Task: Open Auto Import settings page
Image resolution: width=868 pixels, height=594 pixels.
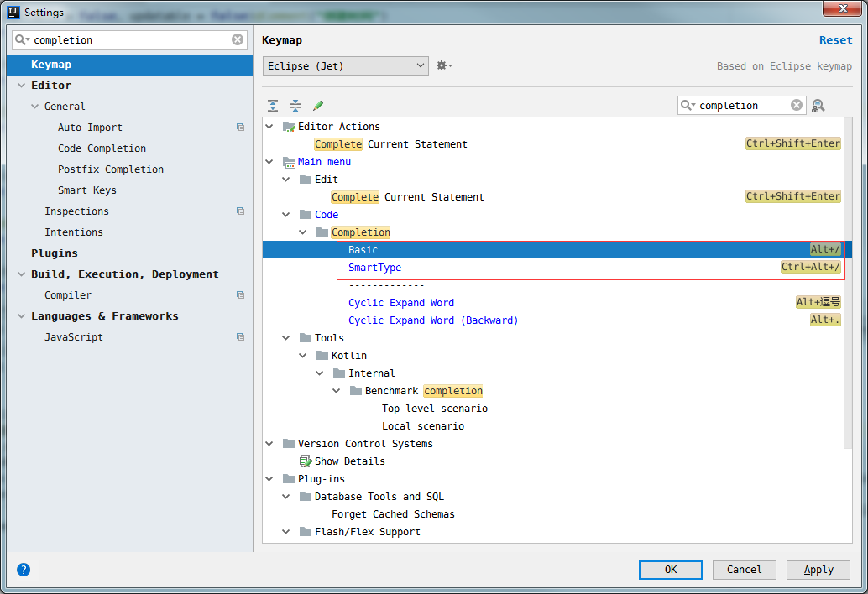Action: [x=90, y=128]
